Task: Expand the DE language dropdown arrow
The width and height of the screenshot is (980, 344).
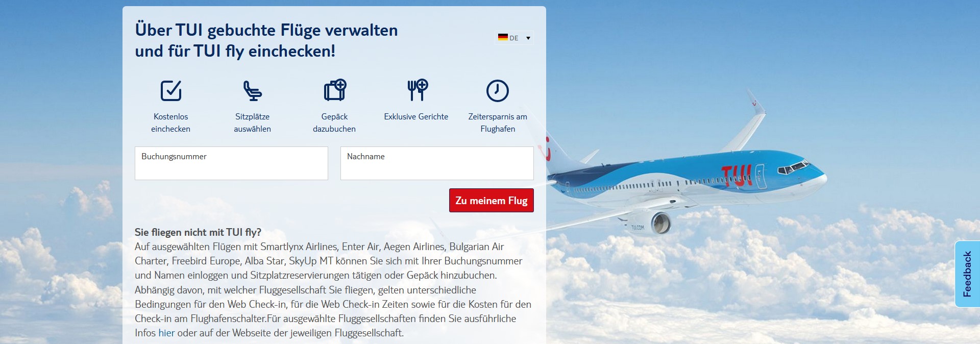Action: pos(528,38)
